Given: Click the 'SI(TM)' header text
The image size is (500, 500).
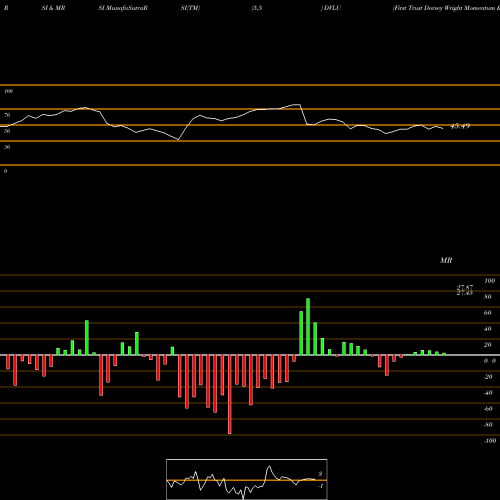Looking at the screenshot, I should click(190, 8).
